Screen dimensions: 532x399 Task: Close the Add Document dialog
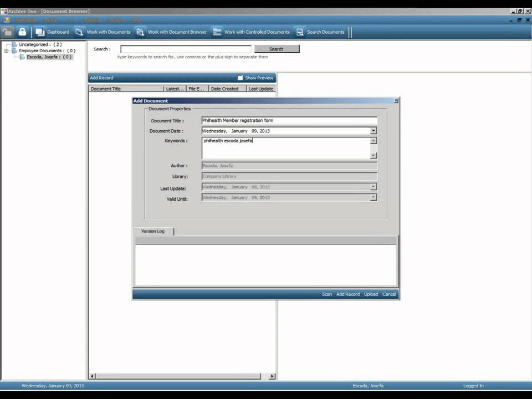point(396,101)
